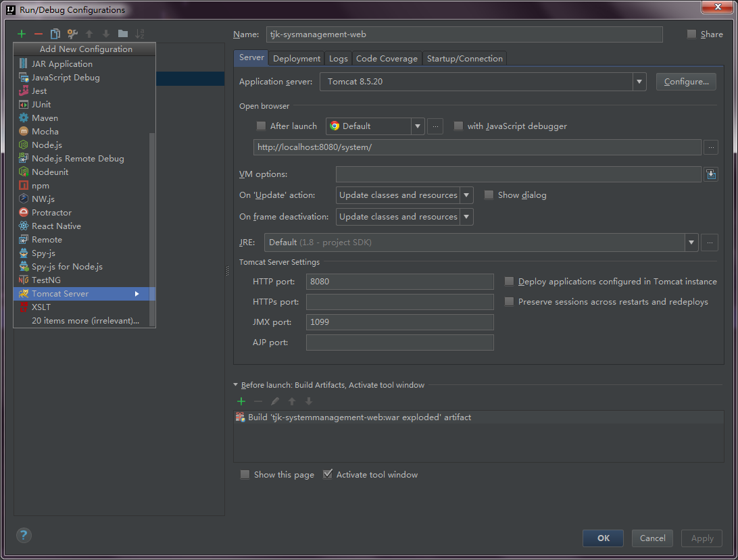Click the expand VM options icon
Screen dimensions: 738x560
[x=711, y=174]
